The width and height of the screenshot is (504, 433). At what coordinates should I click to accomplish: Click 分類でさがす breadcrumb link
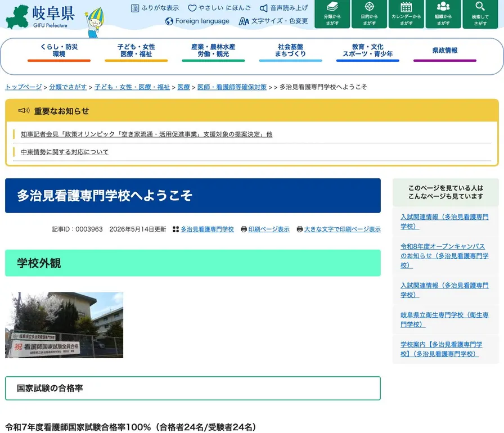(x=68, y=87)
